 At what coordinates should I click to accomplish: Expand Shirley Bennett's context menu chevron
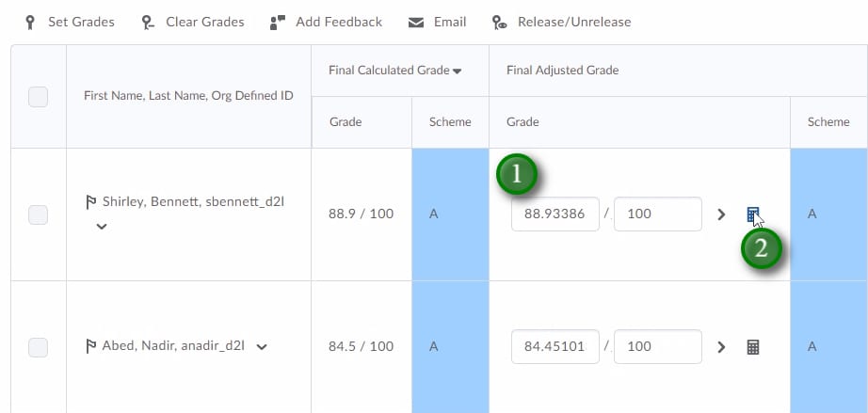point(102,227)
